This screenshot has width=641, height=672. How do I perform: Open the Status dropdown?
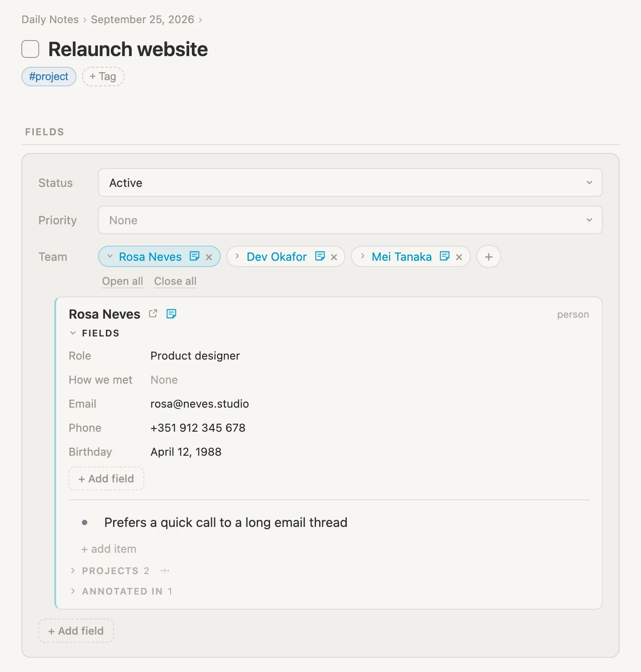[350, 182]
